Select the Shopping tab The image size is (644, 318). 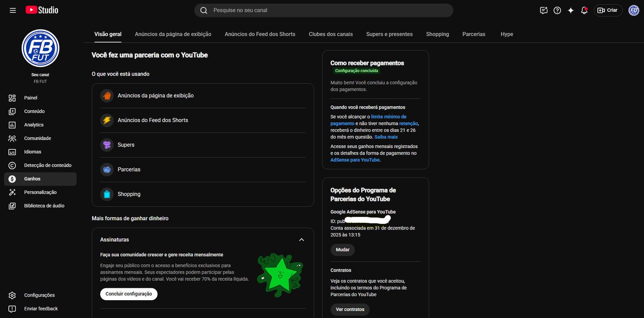[x=438, y=34]
